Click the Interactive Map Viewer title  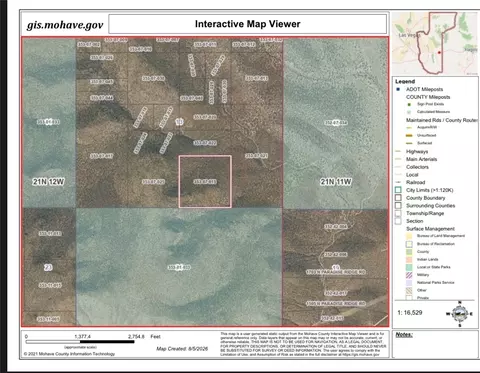coord(248,24)
